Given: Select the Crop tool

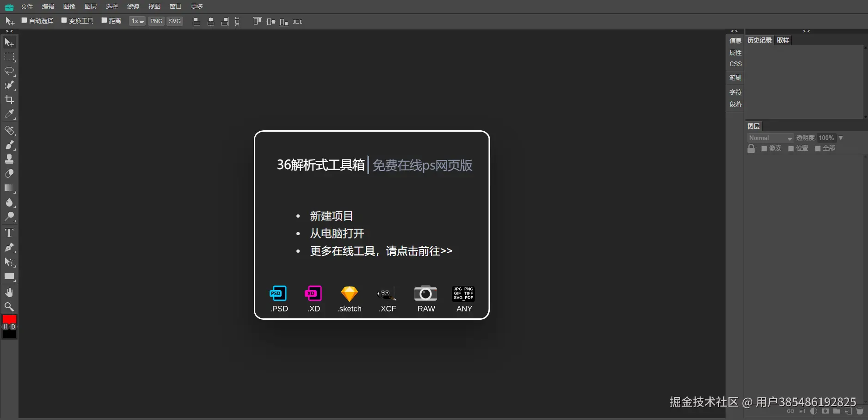Looking at the screenshot, I should click(x=9, y=100).
